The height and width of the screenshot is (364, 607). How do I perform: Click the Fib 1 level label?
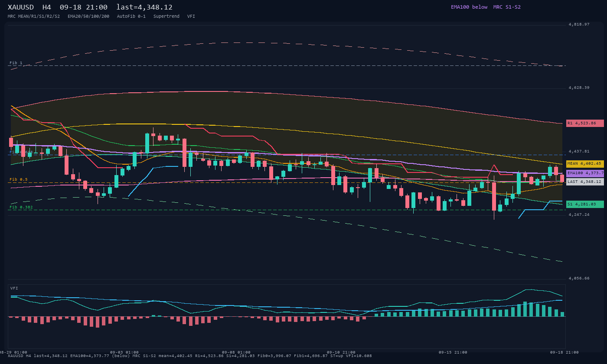16,63
